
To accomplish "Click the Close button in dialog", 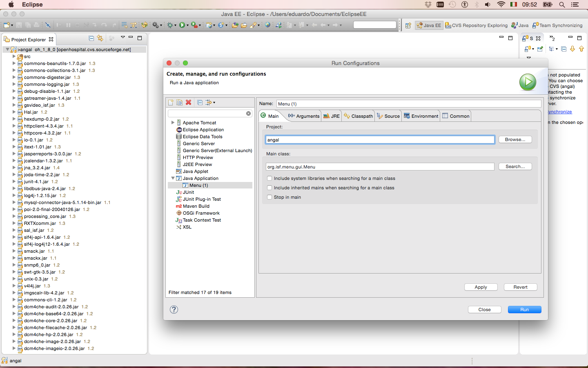I will (484, 310).
